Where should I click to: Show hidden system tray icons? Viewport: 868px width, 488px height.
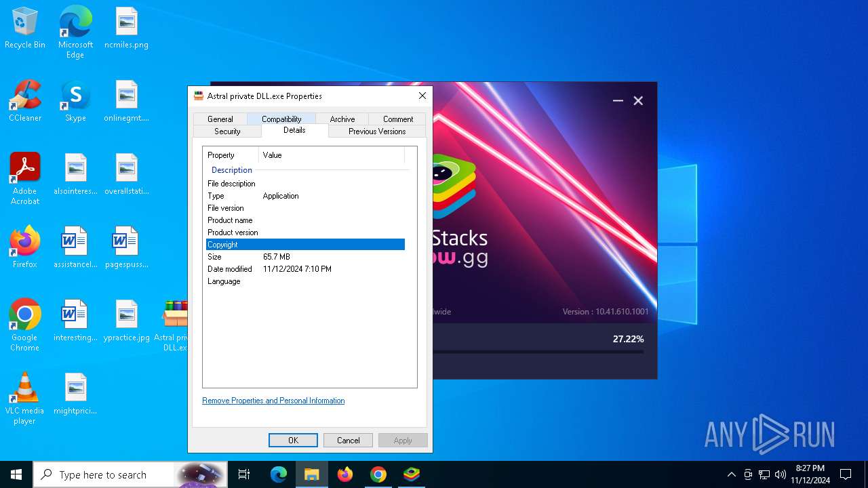731,474
